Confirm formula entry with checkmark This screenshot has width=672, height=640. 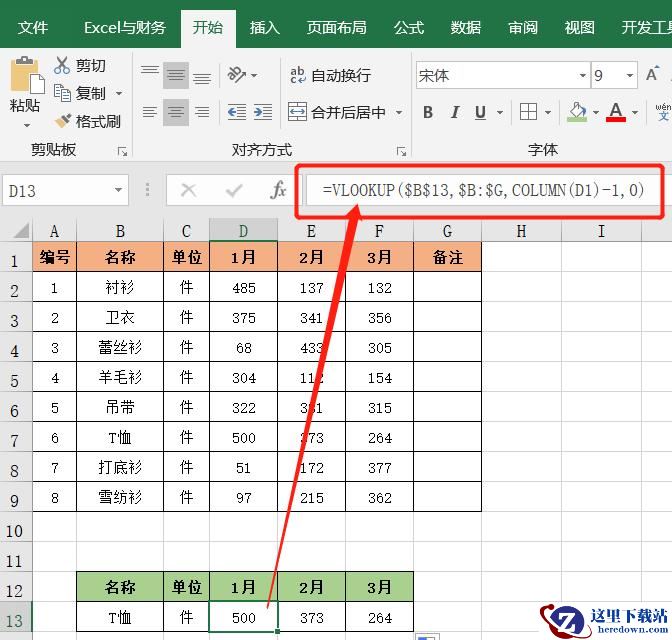click(234, 190)
